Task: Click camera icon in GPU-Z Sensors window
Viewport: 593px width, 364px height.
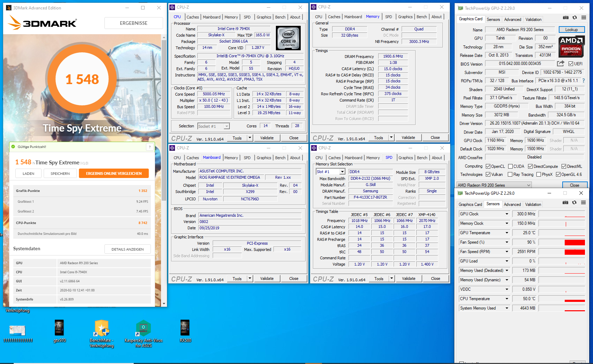Action: 565,202
